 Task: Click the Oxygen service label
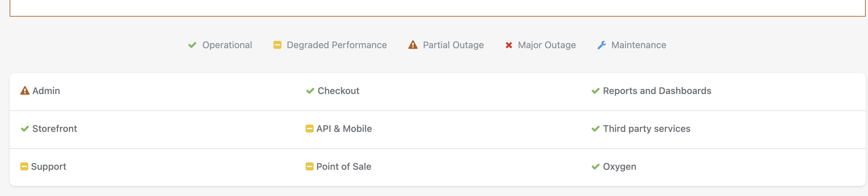click(619, 166)
